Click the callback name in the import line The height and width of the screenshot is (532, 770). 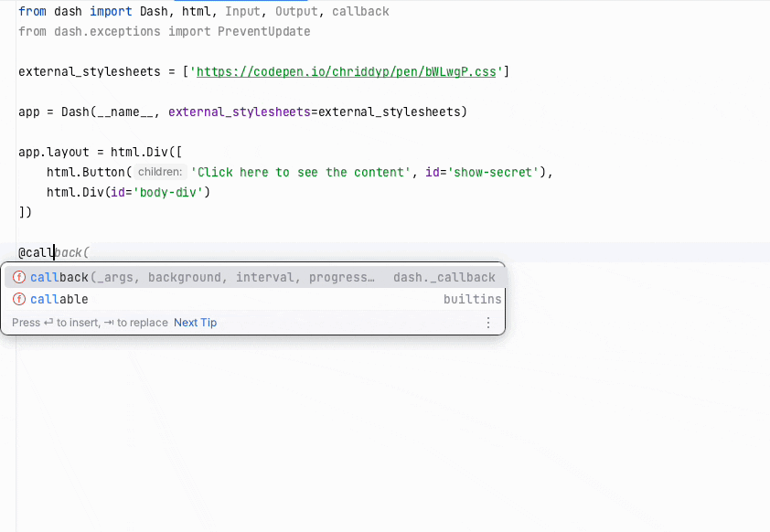click(360, 11)
